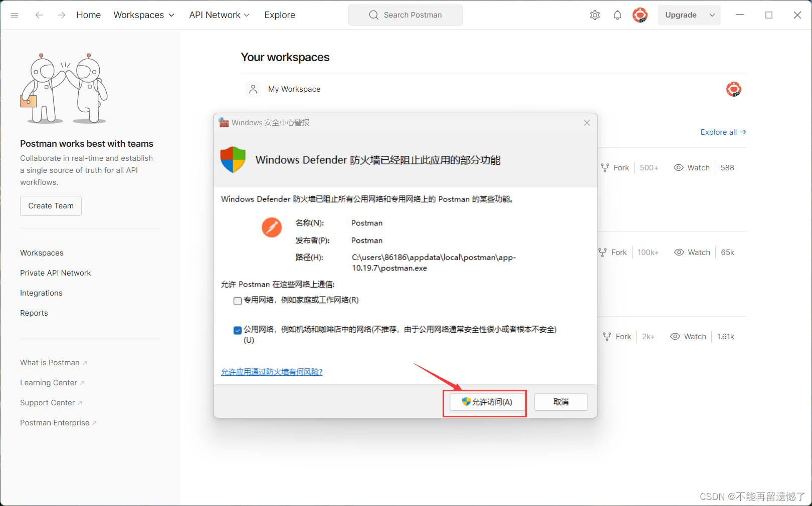Go forward with the right arrow
The width and height of the screenshot is (812, 506).
(x=61, y=15)
